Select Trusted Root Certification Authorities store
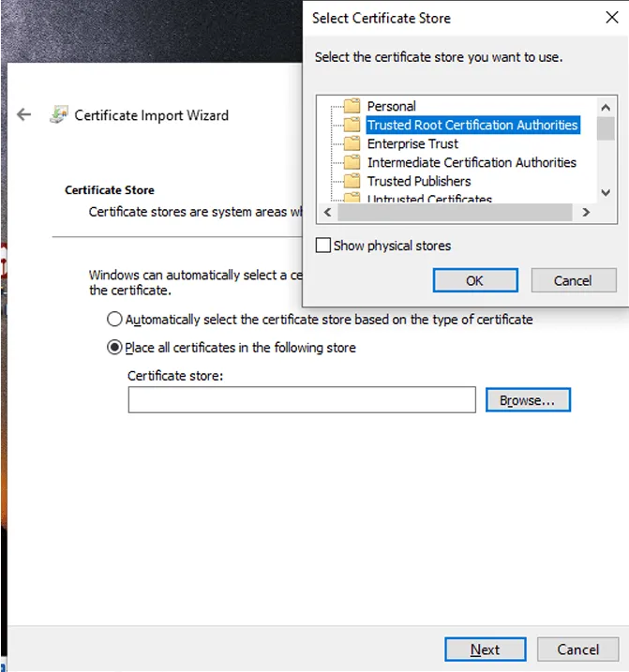 473,125
